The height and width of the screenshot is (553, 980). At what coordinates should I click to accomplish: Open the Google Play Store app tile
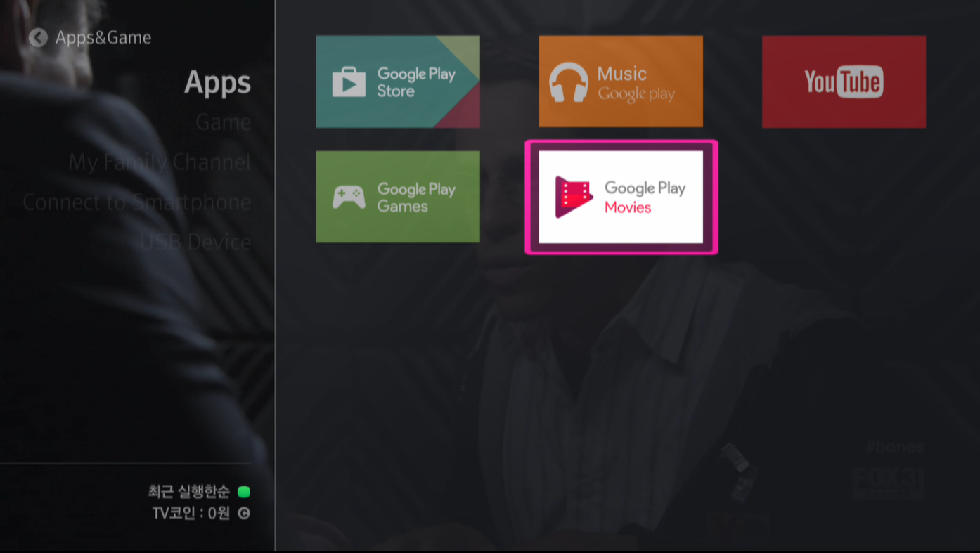(x=398, y=82)
